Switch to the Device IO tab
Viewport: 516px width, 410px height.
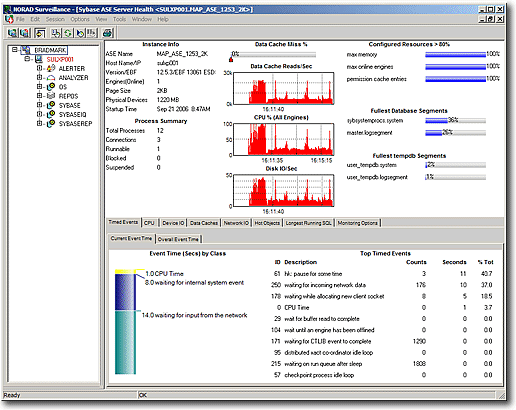click(x=173, y=223)
